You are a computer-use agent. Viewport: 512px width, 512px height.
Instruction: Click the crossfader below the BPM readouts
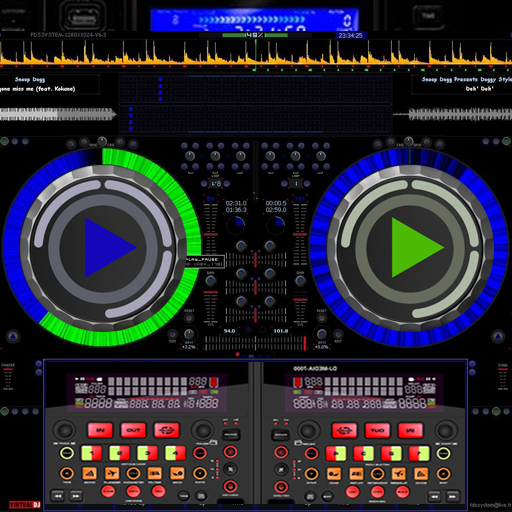[x=256, y=343]
